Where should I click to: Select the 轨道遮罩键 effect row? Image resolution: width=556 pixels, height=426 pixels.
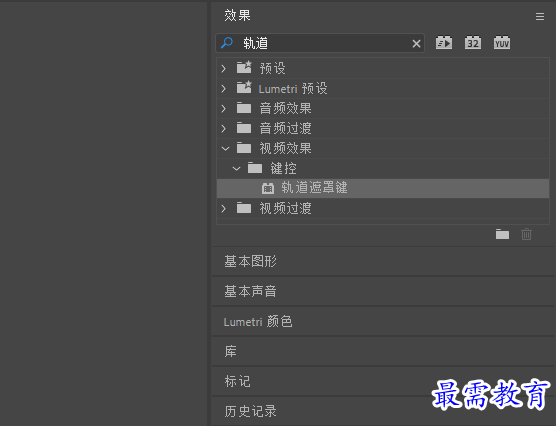click(x=383, y=188)
